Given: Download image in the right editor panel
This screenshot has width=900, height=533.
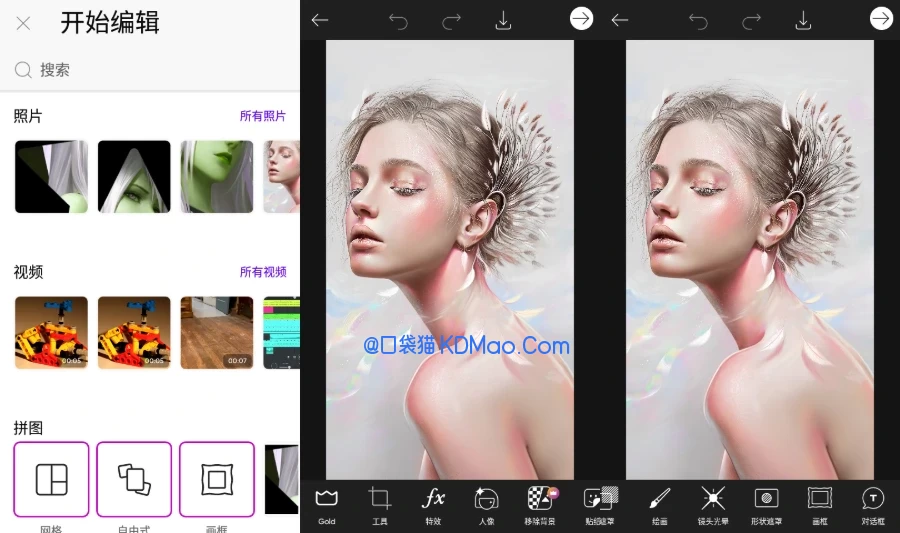Looking at the screenshot, I should pos(804,21).
